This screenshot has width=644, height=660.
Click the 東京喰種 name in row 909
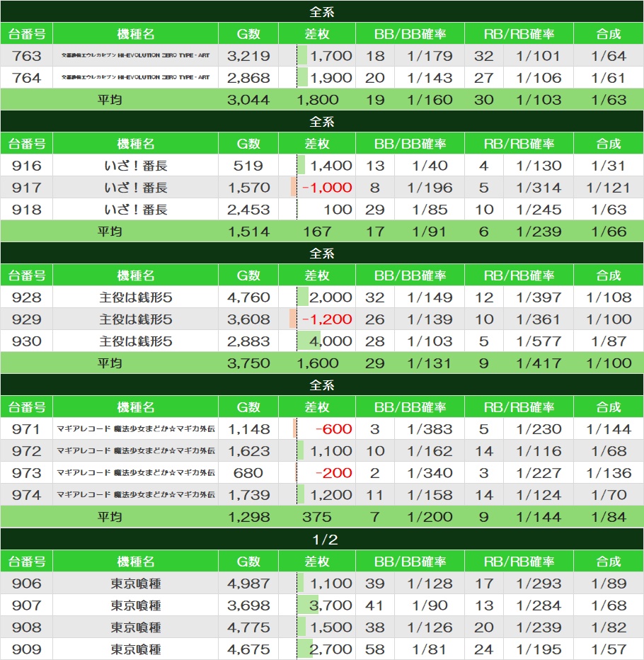tap(135, 649)
